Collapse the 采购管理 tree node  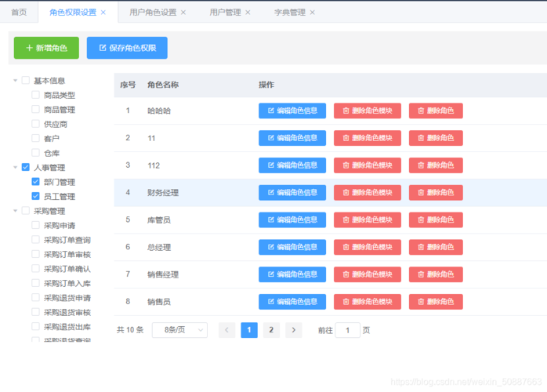[x=16, y=211]
